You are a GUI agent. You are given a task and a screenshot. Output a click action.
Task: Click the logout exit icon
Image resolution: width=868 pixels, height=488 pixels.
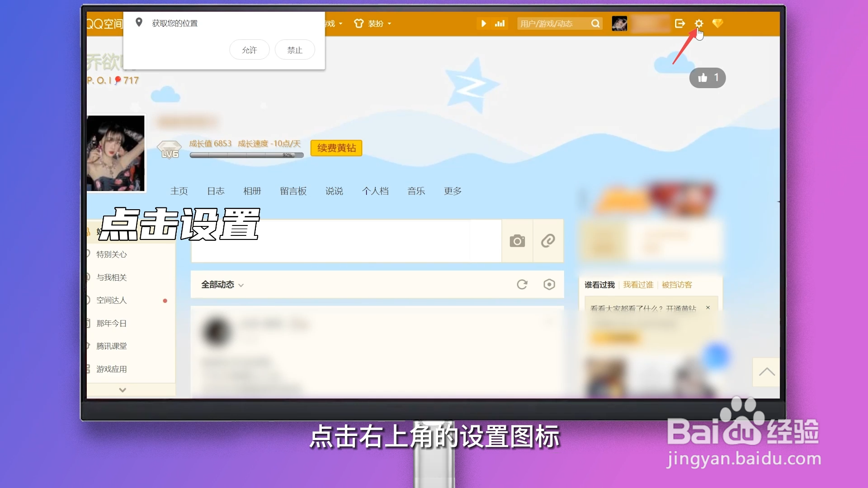680,23
